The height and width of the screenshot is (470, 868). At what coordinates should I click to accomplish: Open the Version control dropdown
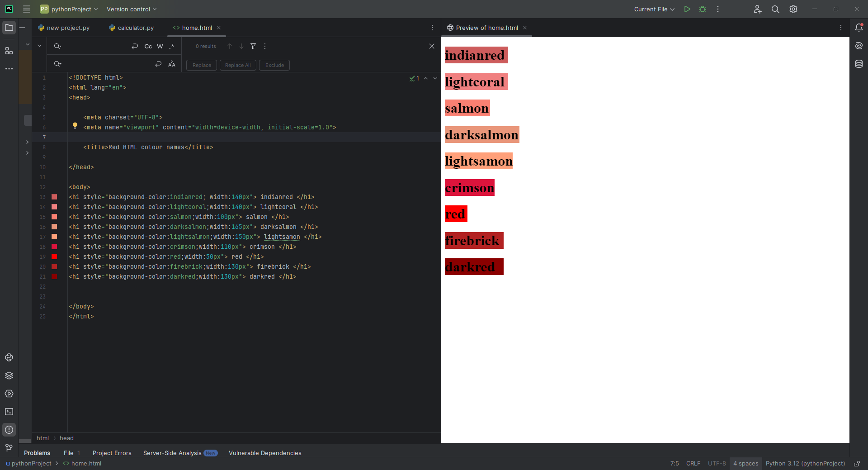click(x=132, y=9)
